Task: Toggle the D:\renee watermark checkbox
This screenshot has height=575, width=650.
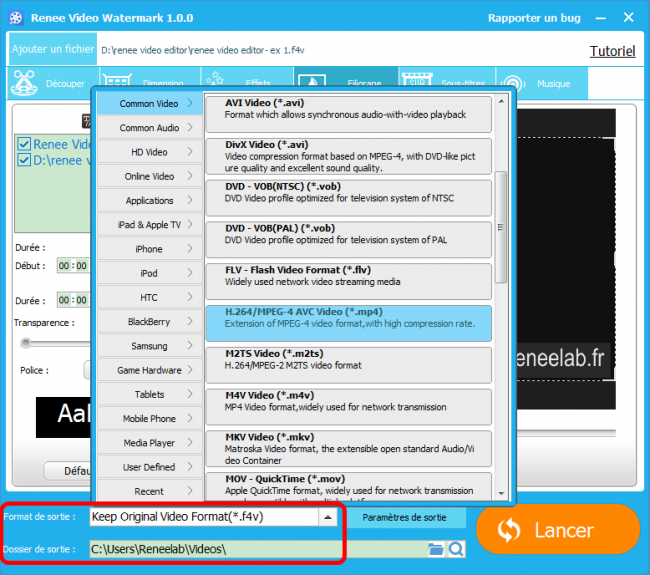Action: pos(24,160)
